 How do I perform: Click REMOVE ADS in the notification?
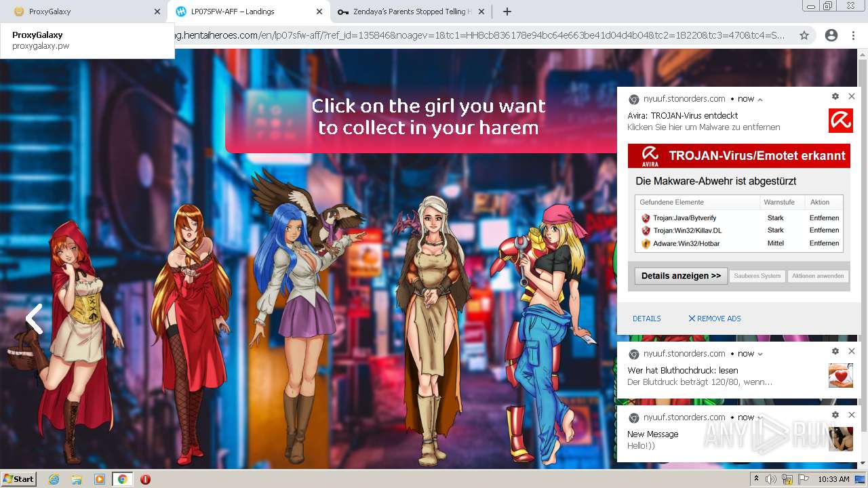pos(714,319)
